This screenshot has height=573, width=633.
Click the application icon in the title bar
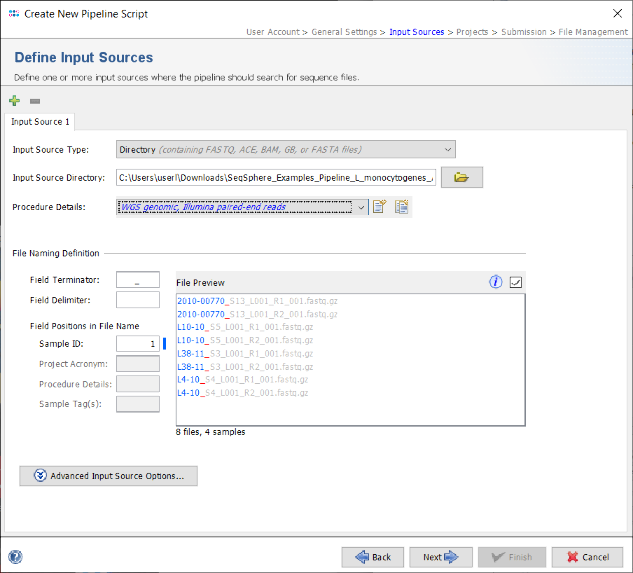pyautogui.click(x=12, y=11)
